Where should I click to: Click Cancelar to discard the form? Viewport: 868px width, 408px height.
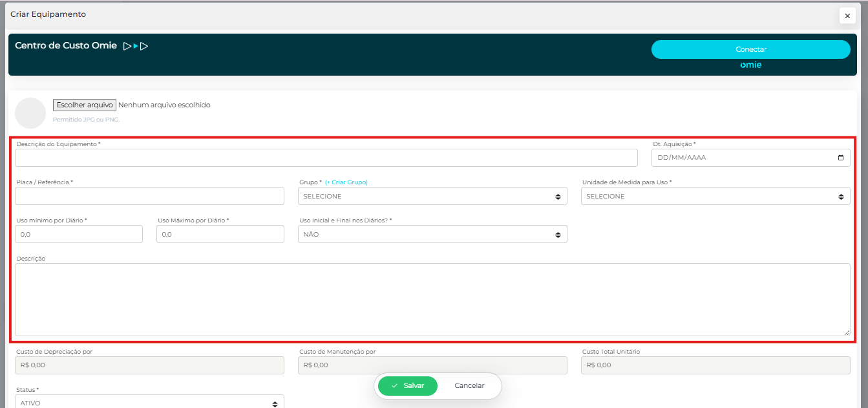[x=469, y=385]
